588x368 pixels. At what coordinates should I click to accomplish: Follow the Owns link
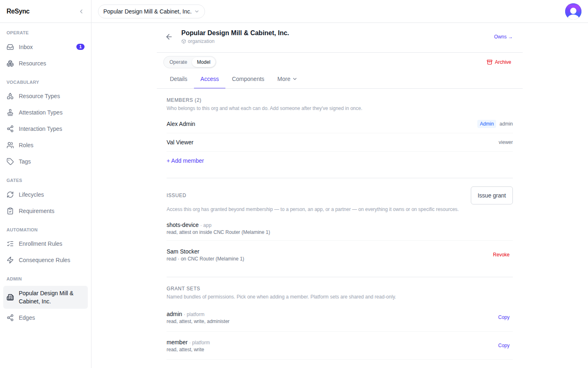tap(503, 37)
